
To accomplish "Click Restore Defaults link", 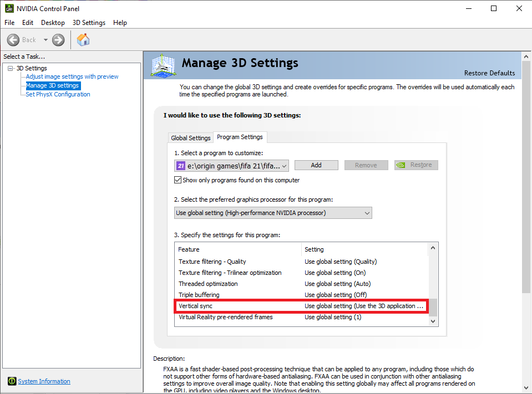I will pyautogui.click(x=490, y=73).
